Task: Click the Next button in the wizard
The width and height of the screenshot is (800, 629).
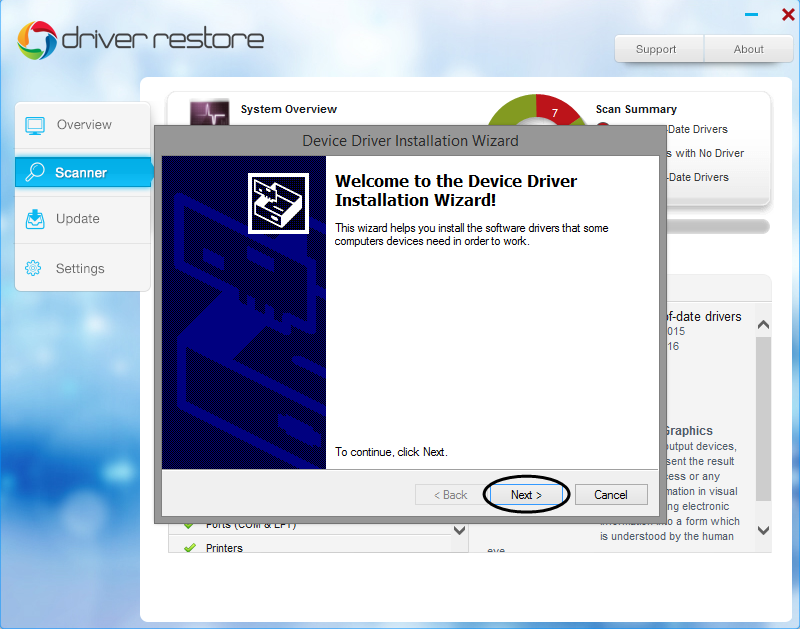Action: 526,495
